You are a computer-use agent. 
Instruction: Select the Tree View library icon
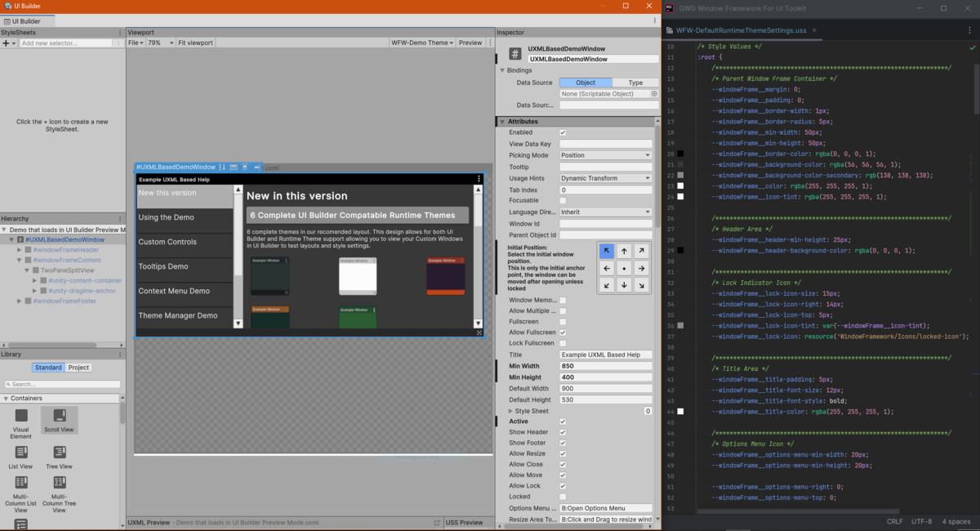[x=59, y=453]
